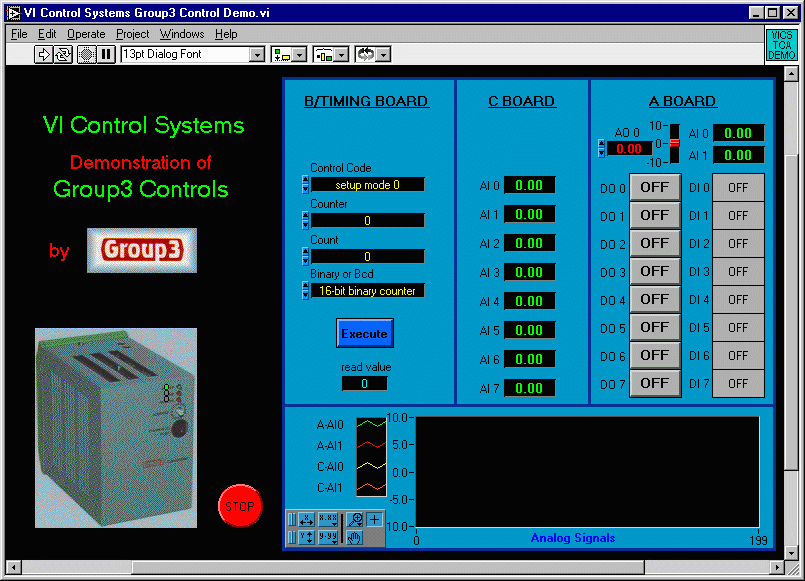The height and width of the screenshot is (581, 805).
Task: Click the Pause toolbar button
Action: coord(106,54)
